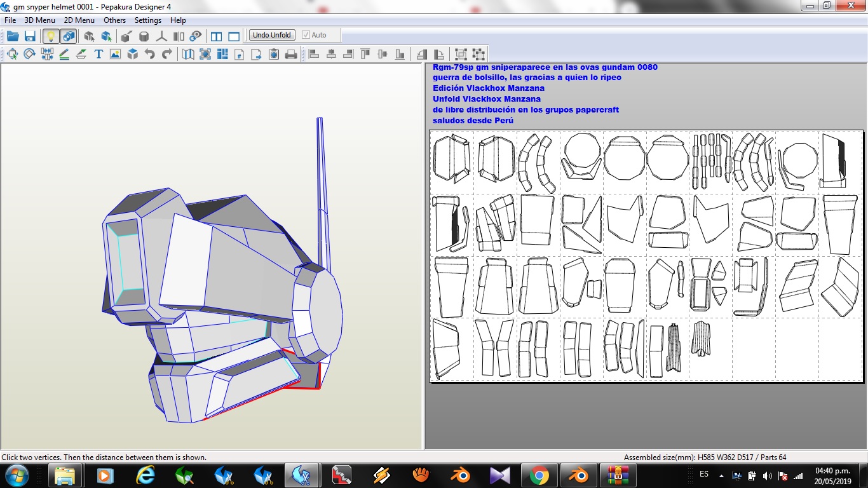
Task: Open the 3D Menu
Action: 39,20
